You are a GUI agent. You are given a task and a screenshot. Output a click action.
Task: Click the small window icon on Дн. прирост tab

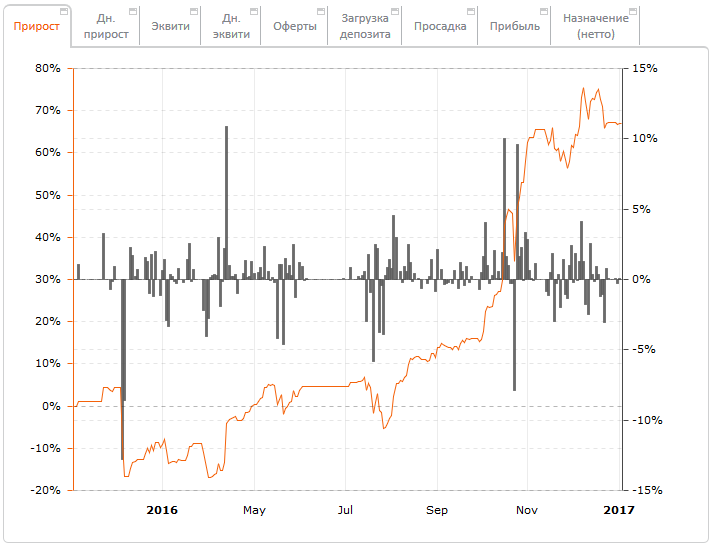coord(131,11)
